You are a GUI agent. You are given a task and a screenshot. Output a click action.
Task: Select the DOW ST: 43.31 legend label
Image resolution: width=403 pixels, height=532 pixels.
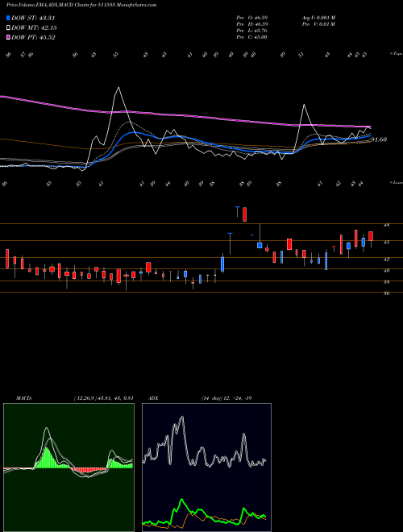point(33,18)
